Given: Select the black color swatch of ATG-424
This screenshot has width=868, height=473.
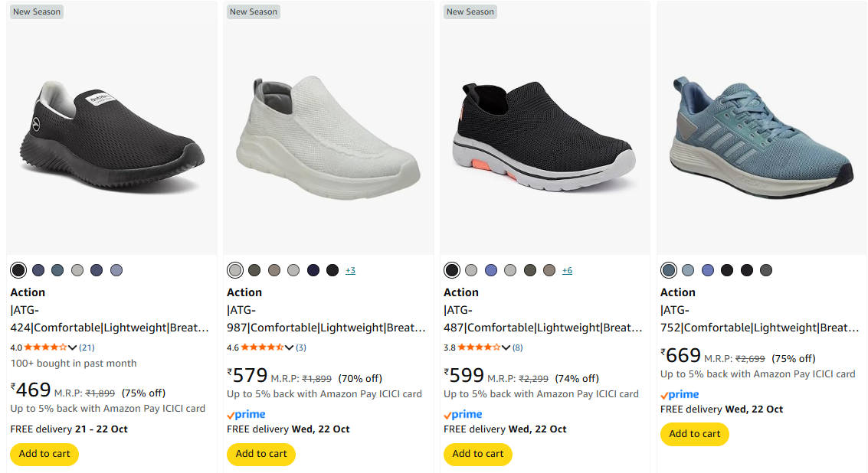Looking at the screenshot, I should click(x=18, y=270).
